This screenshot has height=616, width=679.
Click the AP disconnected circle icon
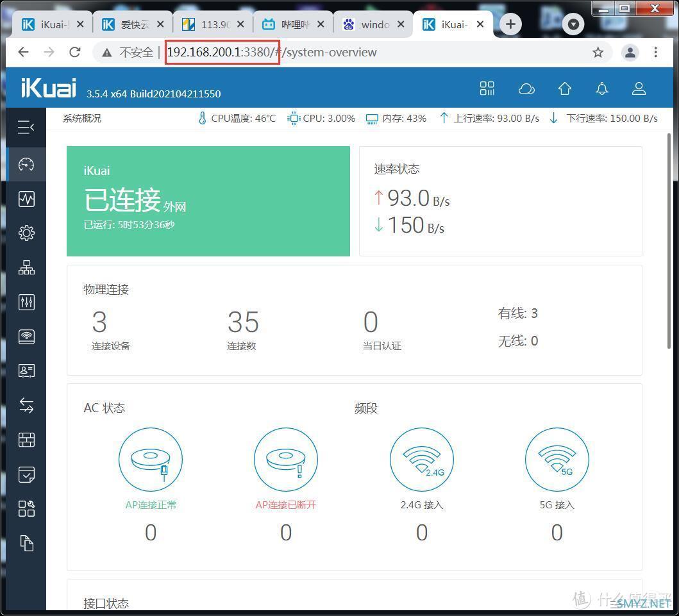pos(286,460)
